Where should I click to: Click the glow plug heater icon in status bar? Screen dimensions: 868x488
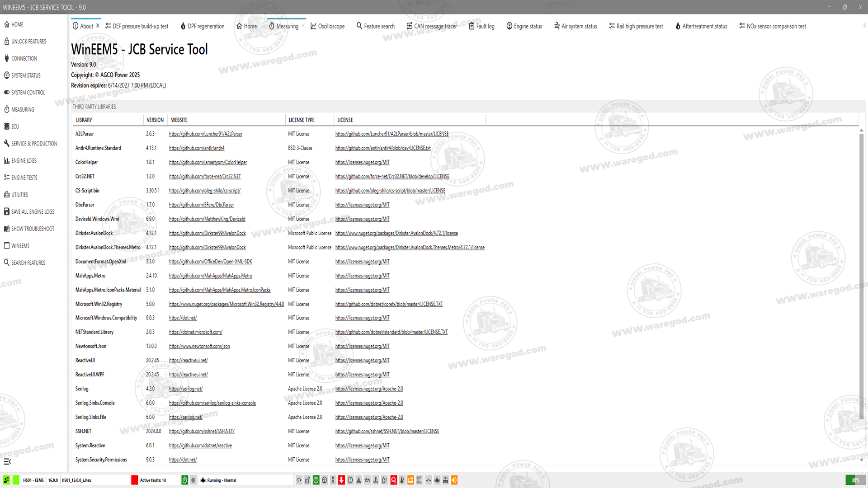444,480
